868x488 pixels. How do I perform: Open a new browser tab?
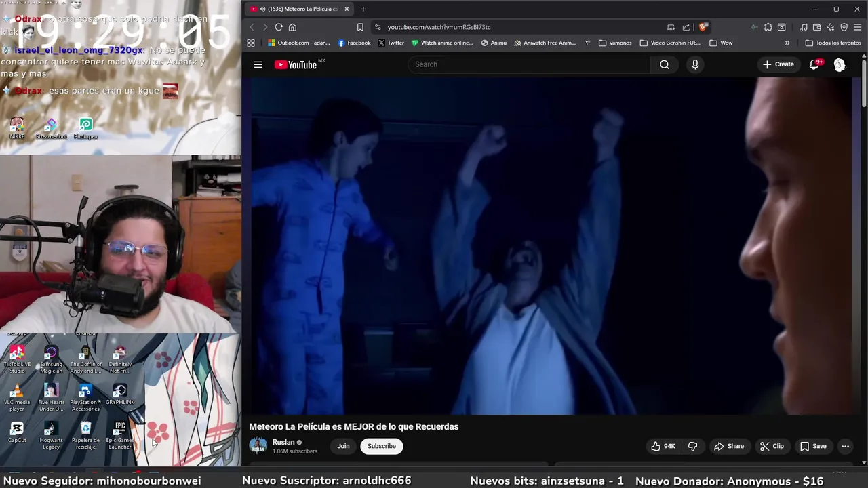pyautogui.click(x=363, y=9)
